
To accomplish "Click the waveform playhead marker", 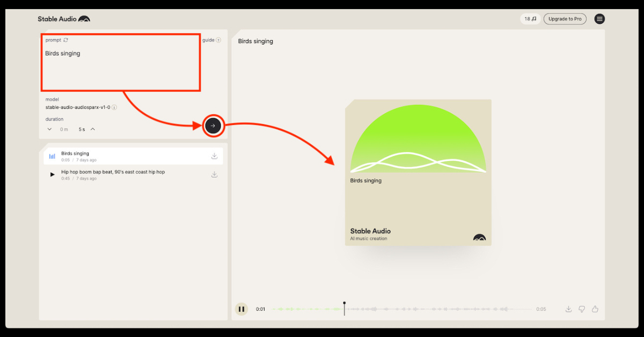I will tap(345, 308).
